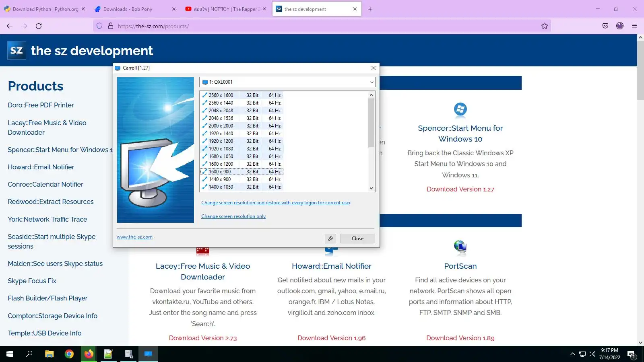The height and width of the screenshot is (362, 644).
Task: Switch to Firefox on the taskbar
Action: click(89, 354)
